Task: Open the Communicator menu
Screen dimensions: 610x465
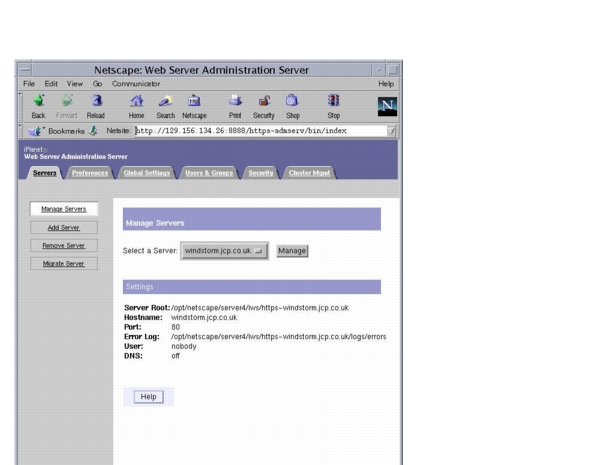Action: tap(136, 84)
